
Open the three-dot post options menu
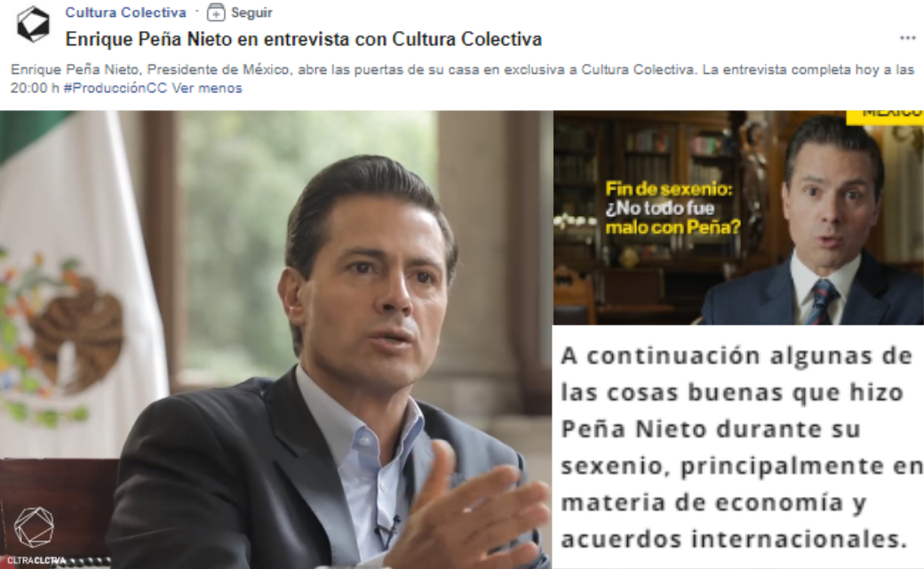(907, 38)
